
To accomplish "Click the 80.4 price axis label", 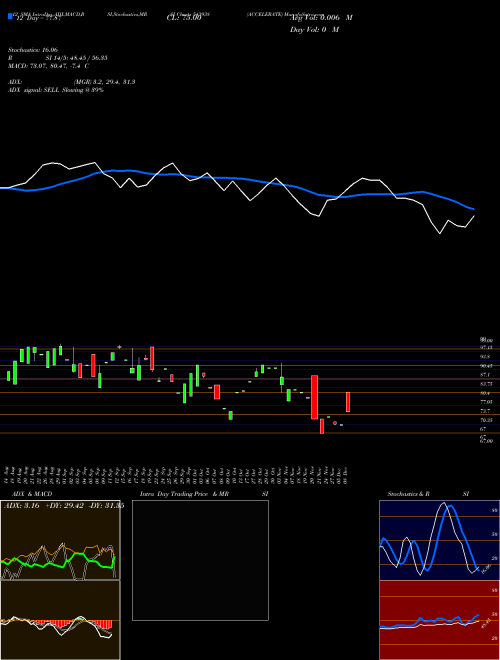I will pyautogui.click(x=484, y=393).
